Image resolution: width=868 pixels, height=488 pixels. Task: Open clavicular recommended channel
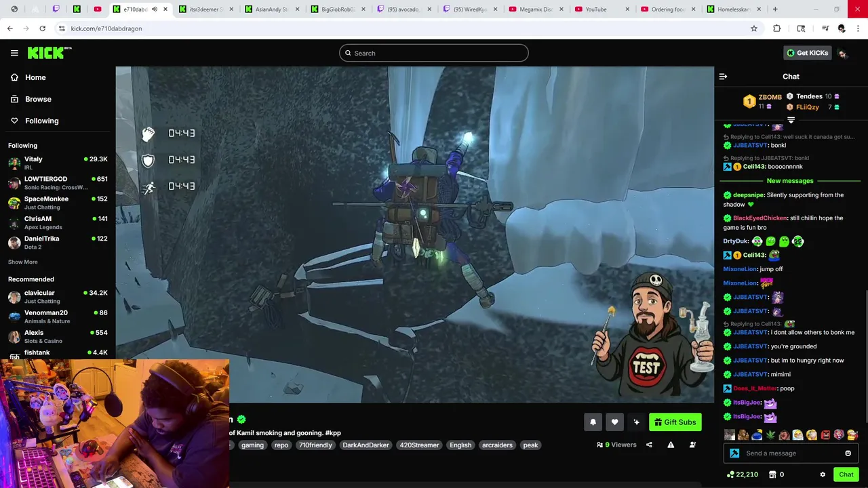(58, 297)
